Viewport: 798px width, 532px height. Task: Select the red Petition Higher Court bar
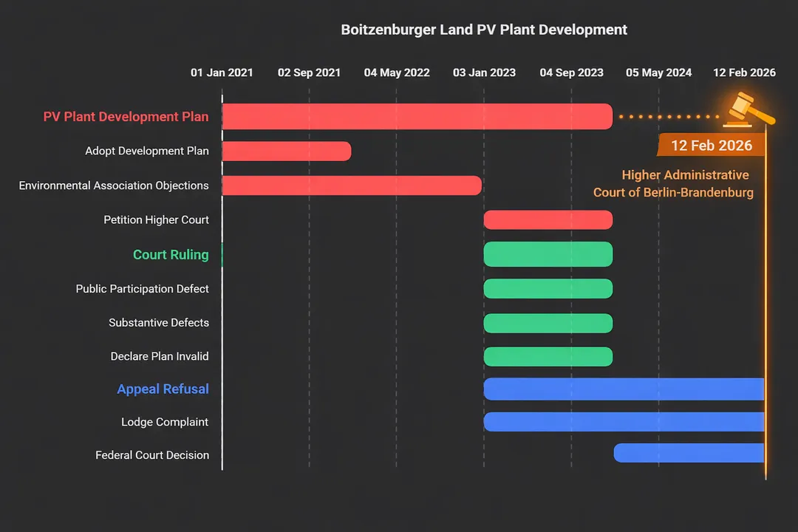(548, 220)
